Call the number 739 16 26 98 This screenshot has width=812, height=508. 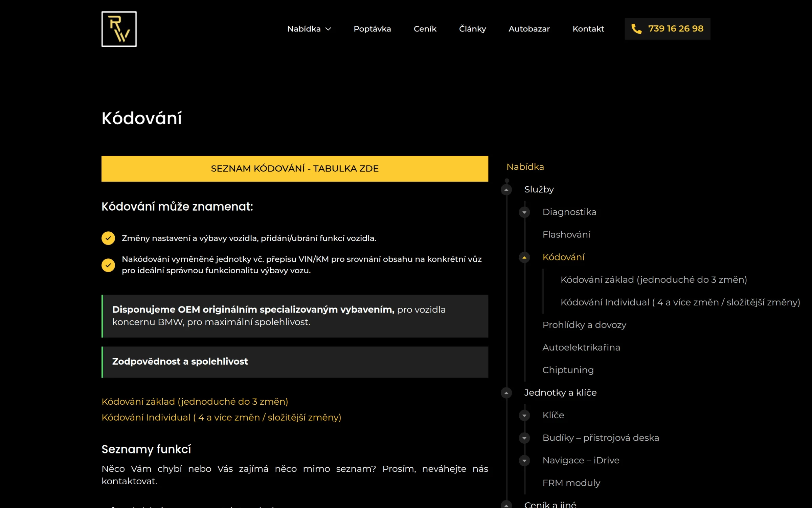[676, 29]
